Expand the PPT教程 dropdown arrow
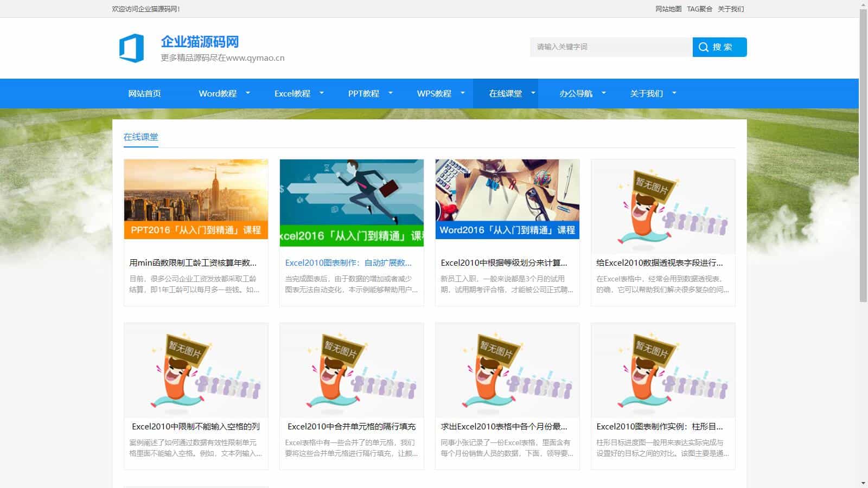The height and width of the screenshot is (488, 868). 390,93
